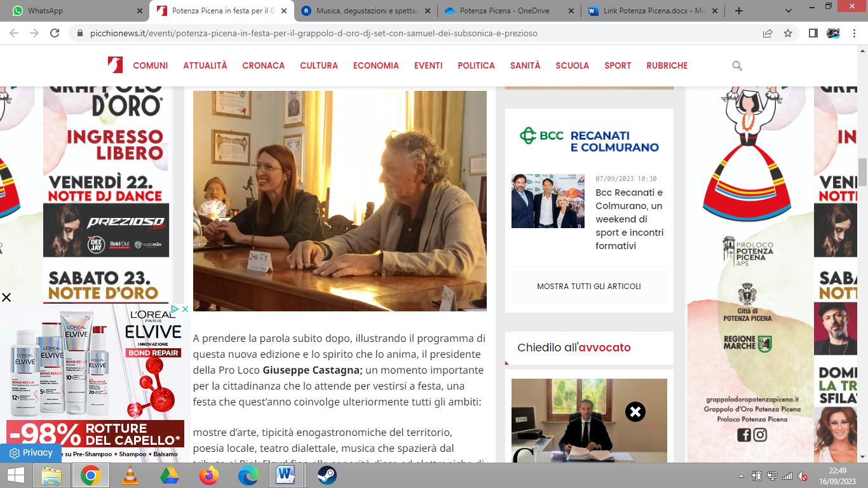Click the address bar URL field
868x488 pixels.
pos(419,33)
